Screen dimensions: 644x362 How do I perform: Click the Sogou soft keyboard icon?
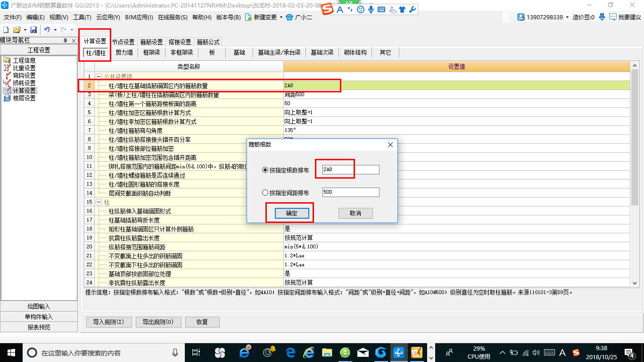point(381,9)
